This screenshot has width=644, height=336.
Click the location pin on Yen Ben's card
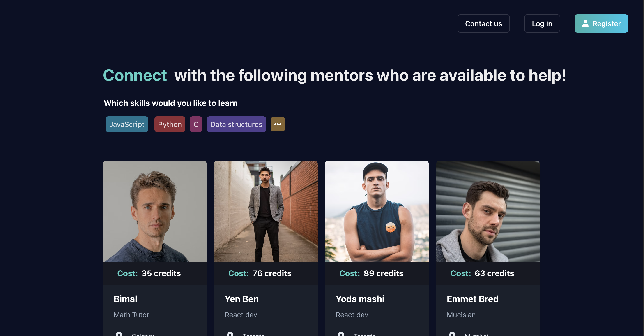coord(230,334)
